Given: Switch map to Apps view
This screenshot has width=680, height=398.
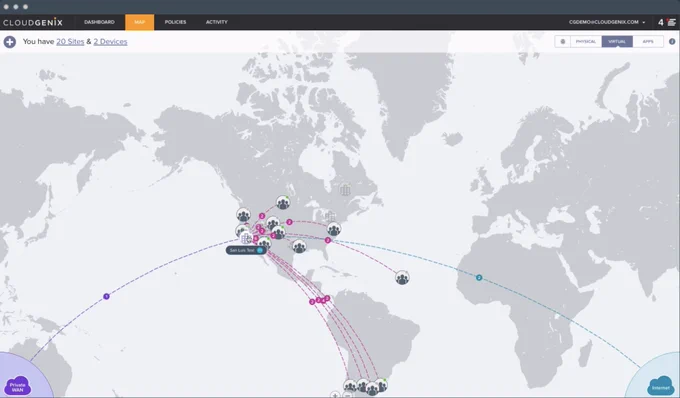Looking at the screenshot, I should 647,42.
